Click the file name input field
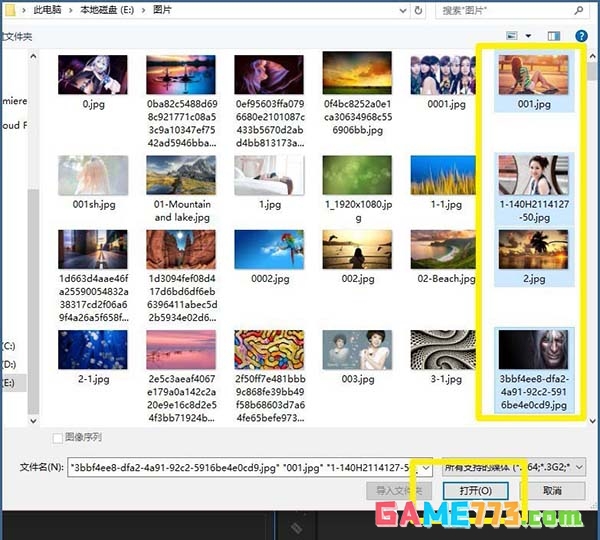600x540 pixels. click(x=245, y=468)
